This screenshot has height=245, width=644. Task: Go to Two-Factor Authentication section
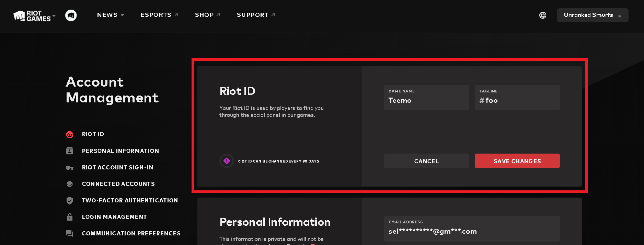130,200
